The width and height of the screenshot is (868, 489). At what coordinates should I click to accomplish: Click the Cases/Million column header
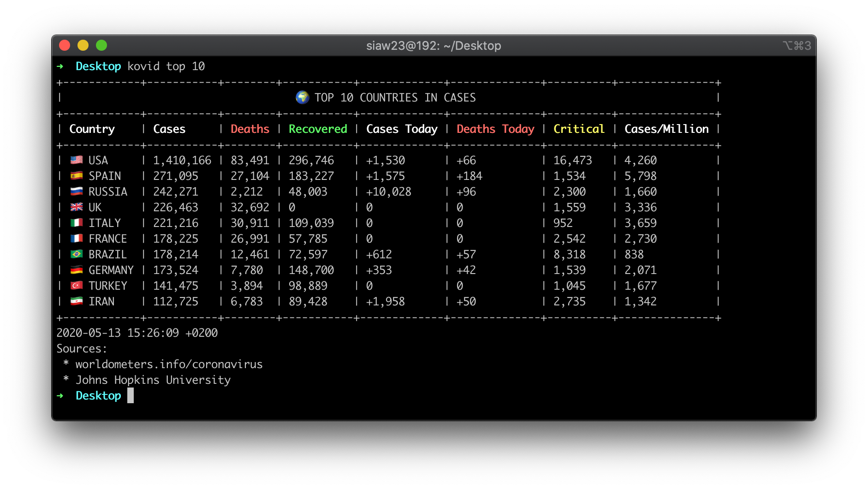666,129
